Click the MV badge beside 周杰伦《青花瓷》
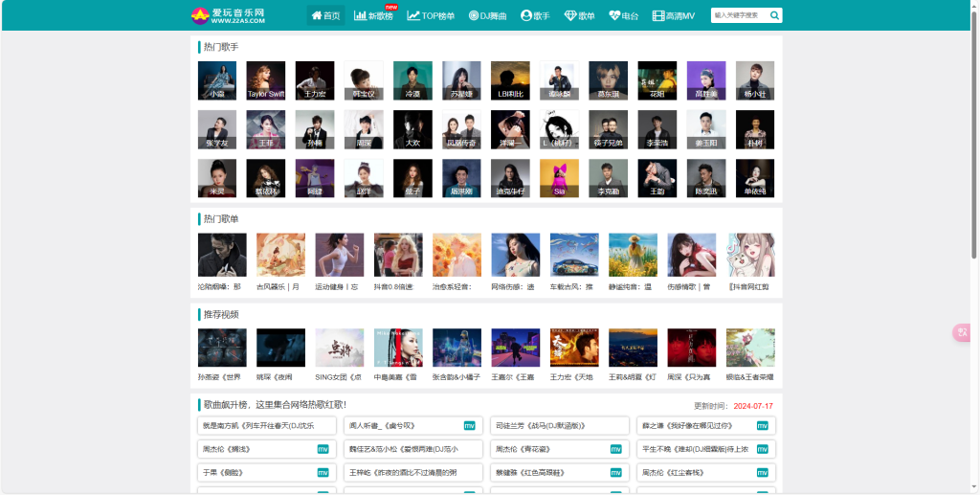980x495 pixels. click(616, 449)
